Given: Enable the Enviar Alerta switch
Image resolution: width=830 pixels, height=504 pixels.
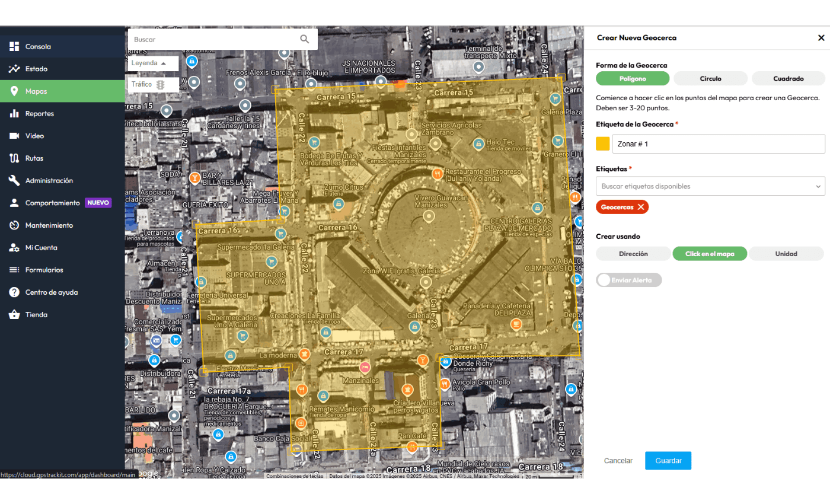Looking at the screenshot, I should point(628,280).
